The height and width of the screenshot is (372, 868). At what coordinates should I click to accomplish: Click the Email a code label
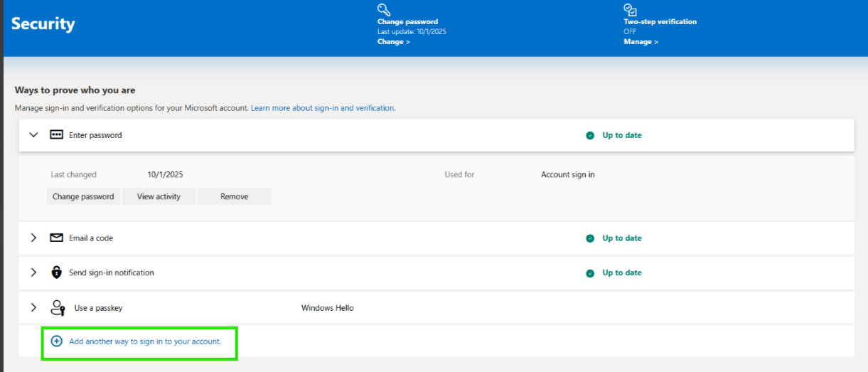pos(91,238)
